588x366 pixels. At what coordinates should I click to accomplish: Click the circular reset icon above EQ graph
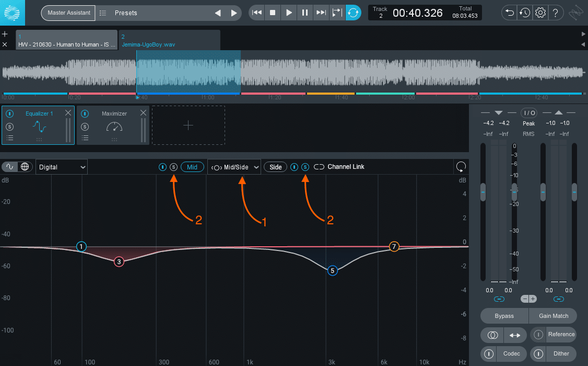461,167
